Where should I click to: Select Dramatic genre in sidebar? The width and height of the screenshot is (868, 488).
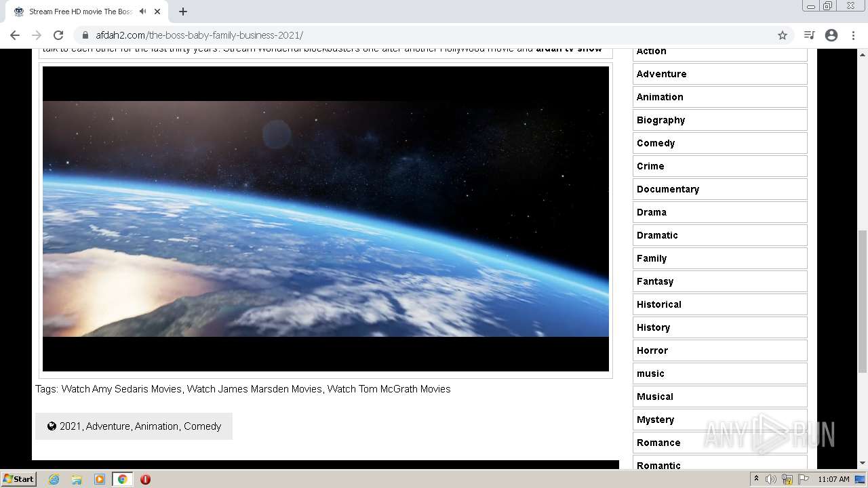[x=719, y=235]
